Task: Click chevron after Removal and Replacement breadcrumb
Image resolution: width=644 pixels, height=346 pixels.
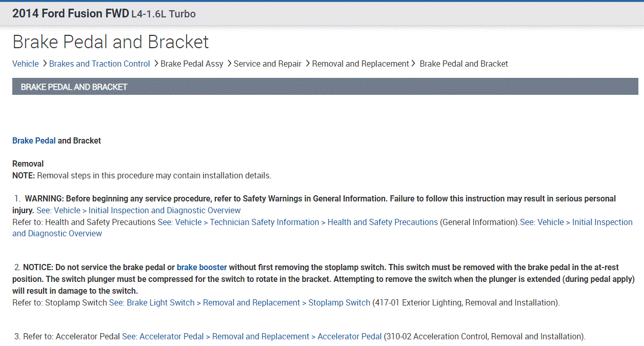Action: [x=413, y=64]
